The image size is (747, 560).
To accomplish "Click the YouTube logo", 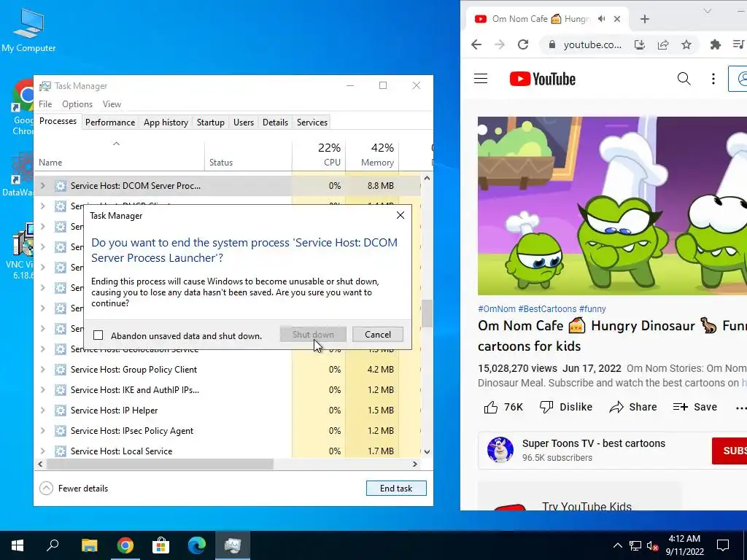I will click(542, 79).
